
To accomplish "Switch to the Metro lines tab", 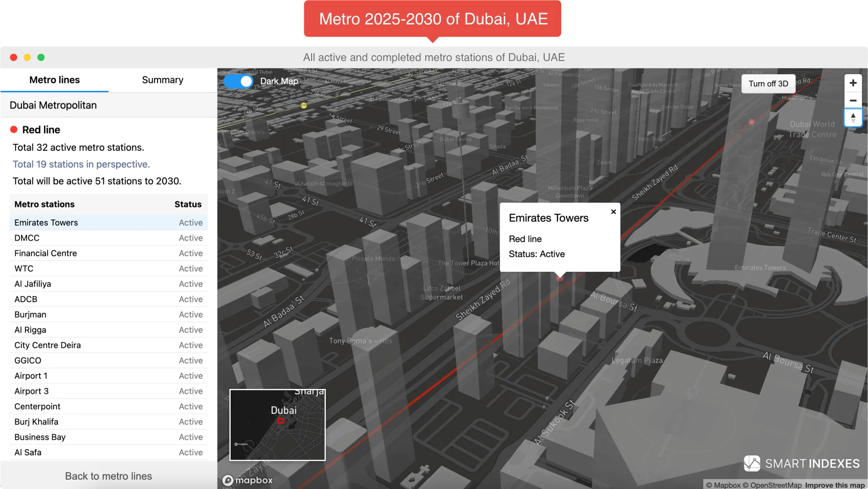I will (x=55, y=80).
